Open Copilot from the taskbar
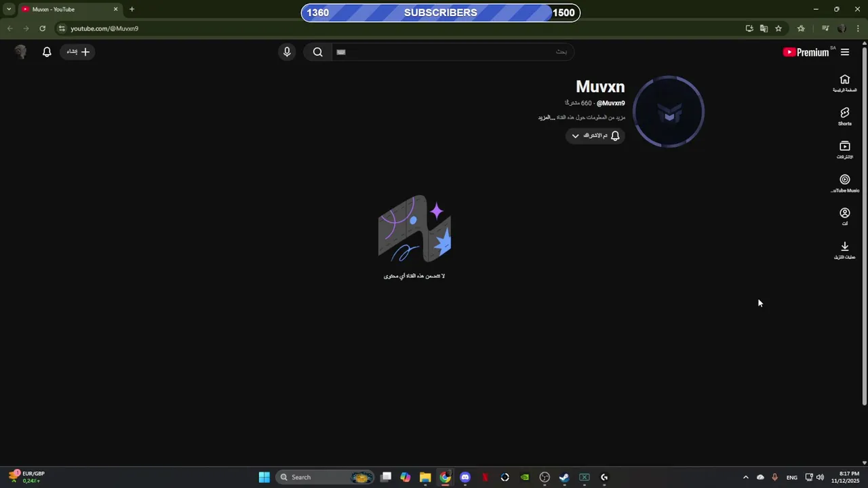Image resolution: width=868 pixels, height=488 pixels. point(406,477)
